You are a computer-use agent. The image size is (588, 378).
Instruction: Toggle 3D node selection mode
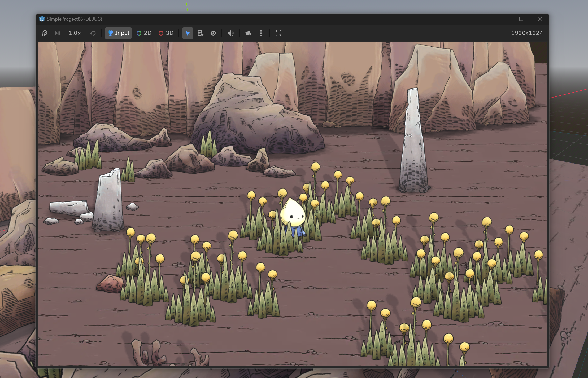(166, 33)
